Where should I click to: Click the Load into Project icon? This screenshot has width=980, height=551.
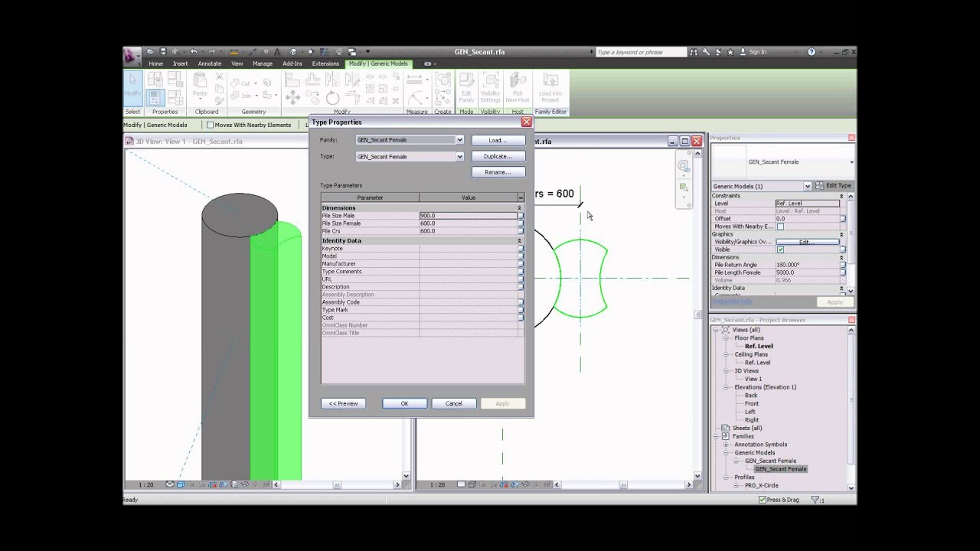(x=550, y=86)
